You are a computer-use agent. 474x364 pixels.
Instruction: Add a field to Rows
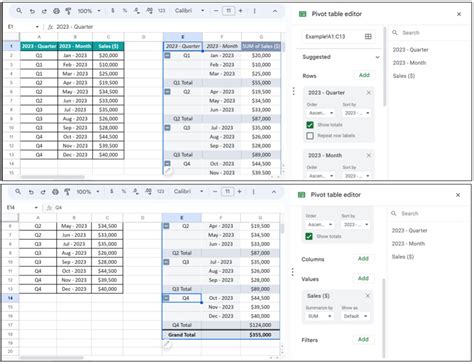pos(364,75)
